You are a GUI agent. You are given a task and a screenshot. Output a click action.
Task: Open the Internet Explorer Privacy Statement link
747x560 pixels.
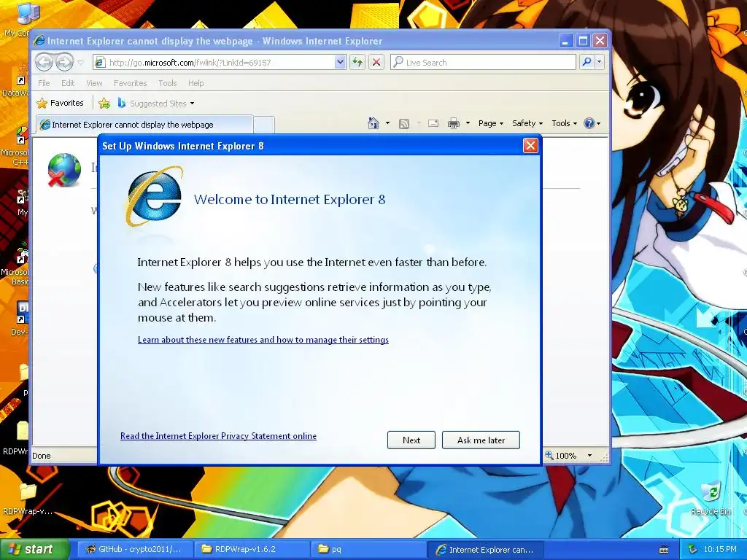click(218, 436)
